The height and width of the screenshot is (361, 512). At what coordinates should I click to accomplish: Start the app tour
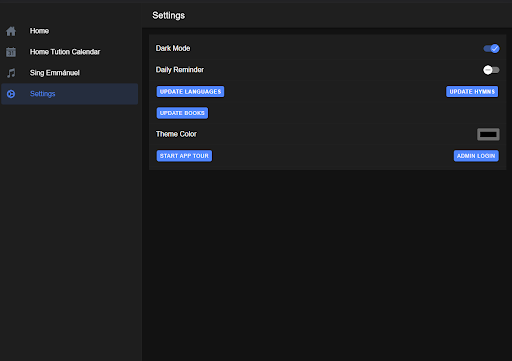click(x=184, y=156)
